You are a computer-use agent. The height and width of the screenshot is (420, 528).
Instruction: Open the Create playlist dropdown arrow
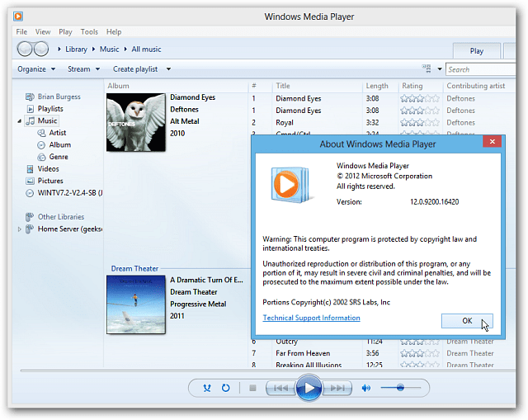(168, 69)
